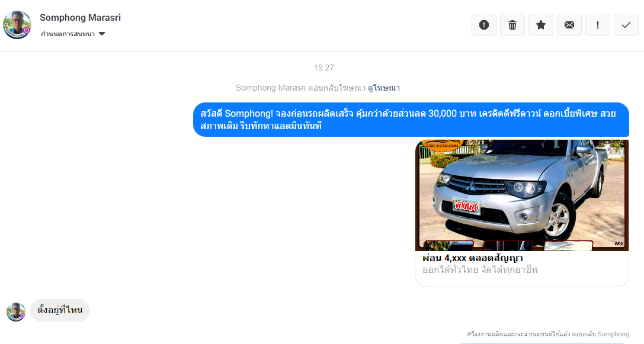644x344 pixels.
Task: Delete conversation using the trash icon
Action: [x=512, y=25]
